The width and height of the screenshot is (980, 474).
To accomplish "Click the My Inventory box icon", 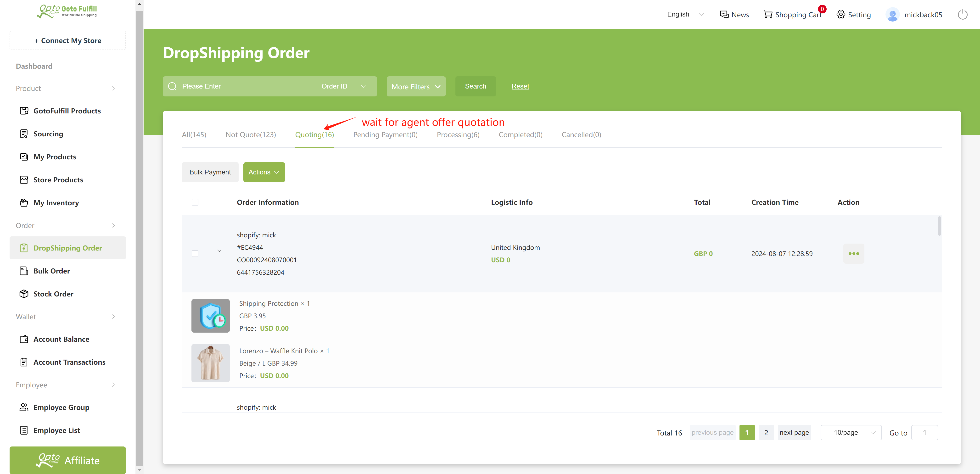I will coord(24,203).
